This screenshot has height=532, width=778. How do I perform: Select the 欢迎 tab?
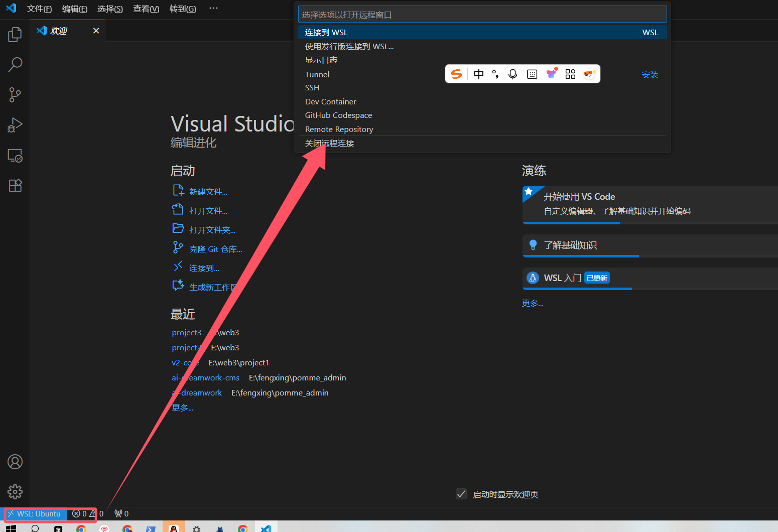pyautogui.click(x=68, y=31)
